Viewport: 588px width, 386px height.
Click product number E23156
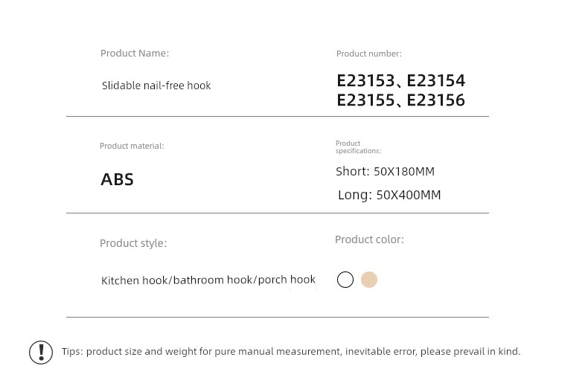[435, 100]
